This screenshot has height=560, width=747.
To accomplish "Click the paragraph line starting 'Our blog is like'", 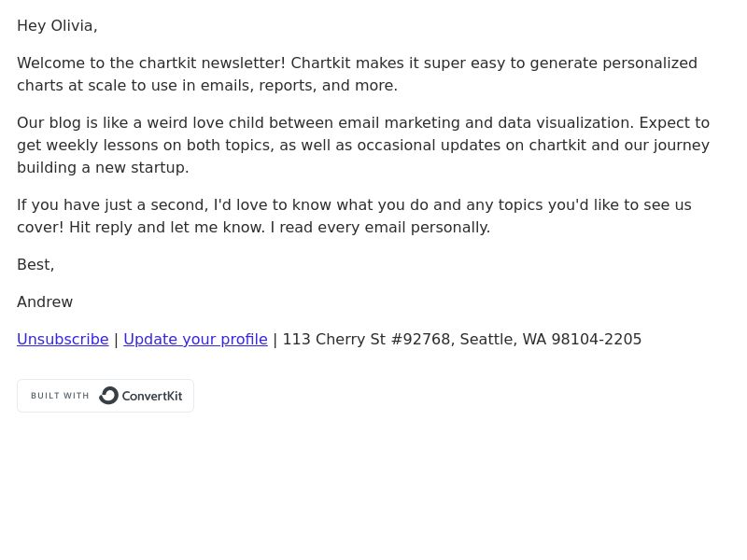I will coord(363,122).
